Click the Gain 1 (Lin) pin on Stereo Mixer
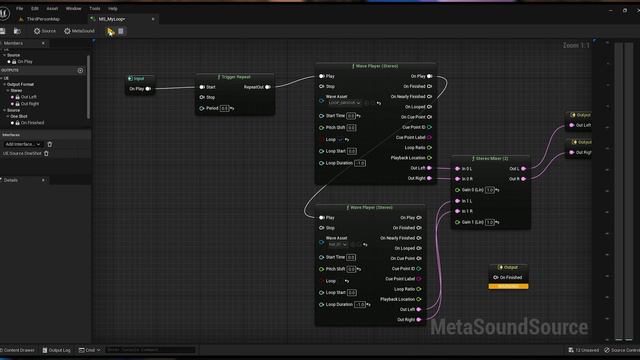 tap(457, 222)
